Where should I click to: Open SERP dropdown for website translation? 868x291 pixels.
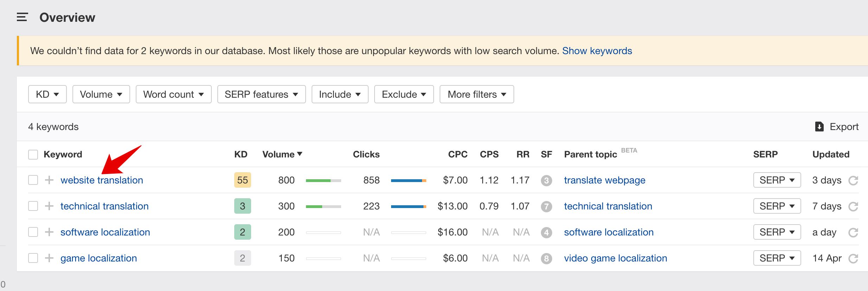777,180
